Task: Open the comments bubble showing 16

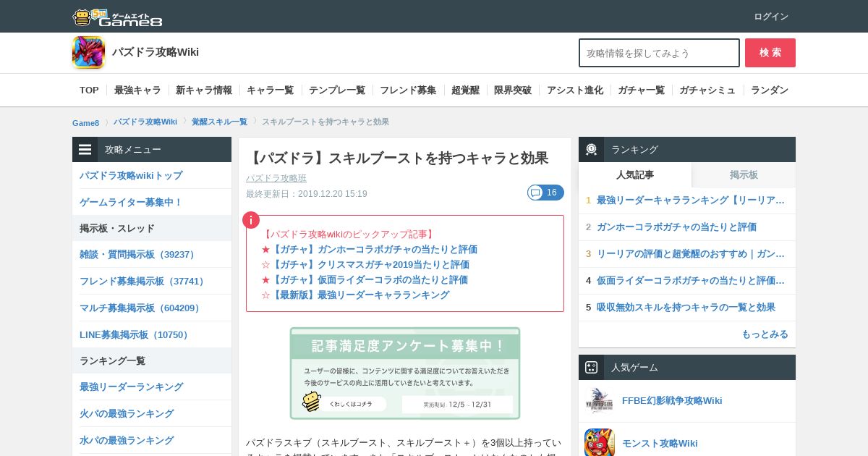Action: pos(545,193)
